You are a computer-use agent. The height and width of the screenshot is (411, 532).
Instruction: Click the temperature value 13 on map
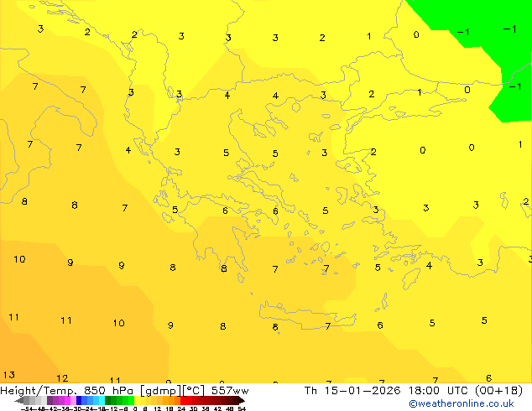click(9, 375)
